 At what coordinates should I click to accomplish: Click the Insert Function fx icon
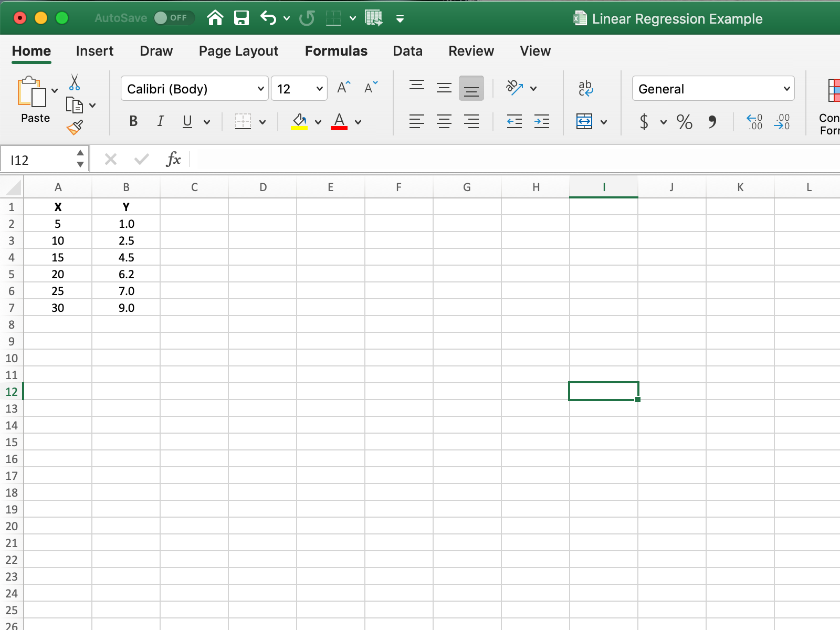pos(173,159)
